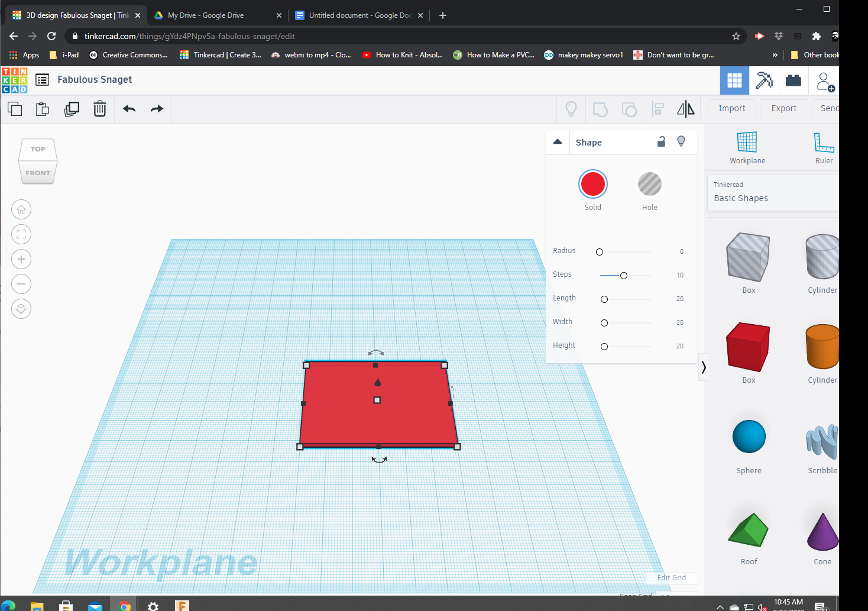Click the Delete trash can icon
The width and height of the screenshot is (868, 611).
click(99, 109)
